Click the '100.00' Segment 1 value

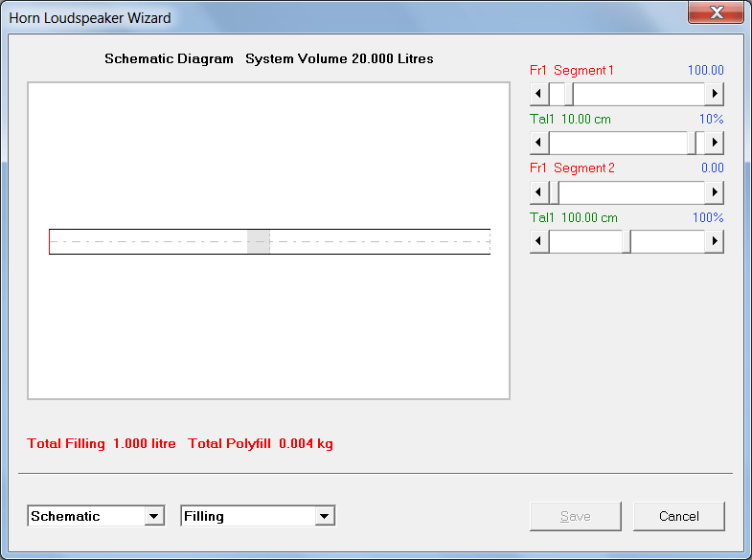pos(705,71)
